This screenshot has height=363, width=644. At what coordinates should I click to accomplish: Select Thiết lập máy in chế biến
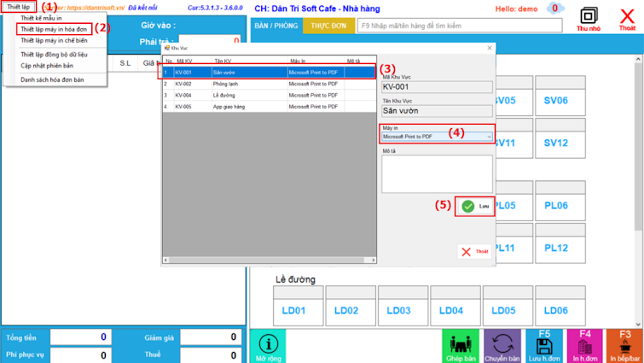(54, 40)
